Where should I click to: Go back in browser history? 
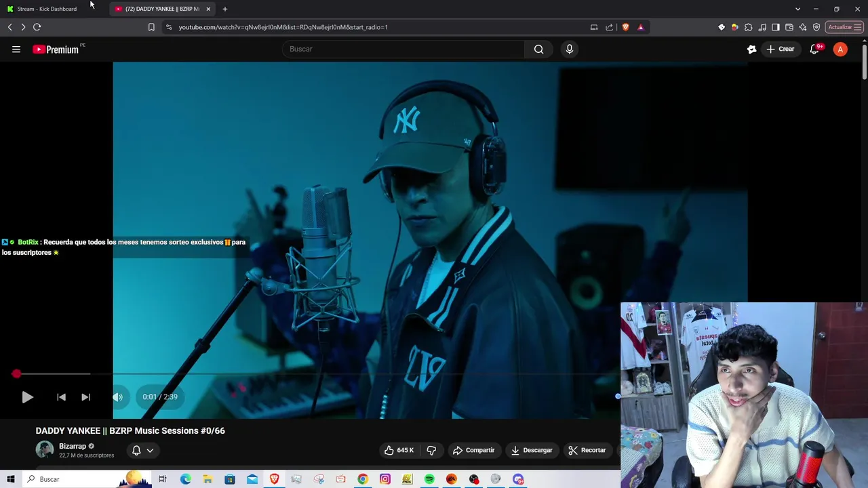9,27
